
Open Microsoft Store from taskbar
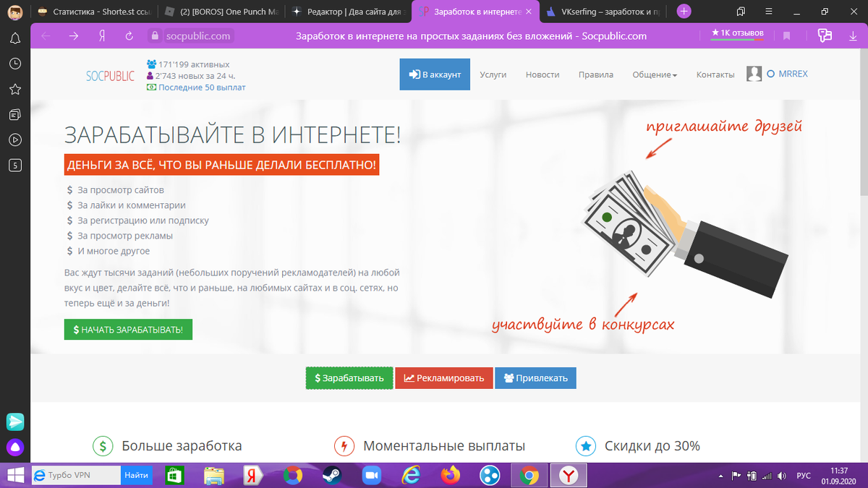point(174,475)
